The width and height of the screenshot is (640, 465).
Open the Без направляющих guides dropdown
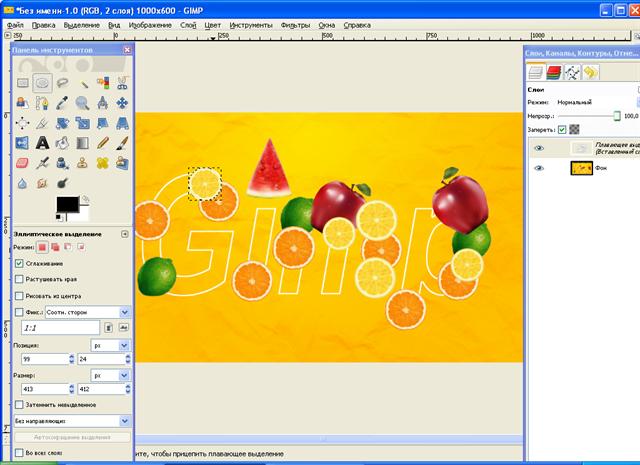click(x=72, y=421)
